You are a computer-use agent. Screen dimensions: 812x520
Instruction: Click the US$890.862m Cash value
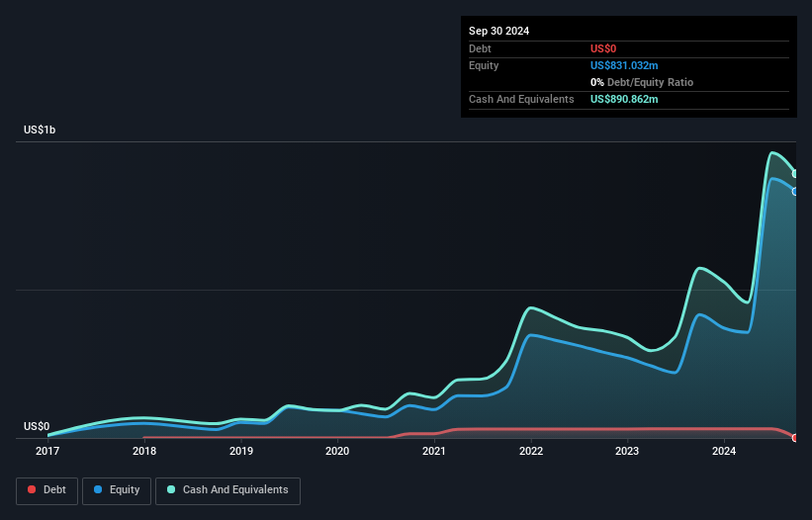coord(624,99)
